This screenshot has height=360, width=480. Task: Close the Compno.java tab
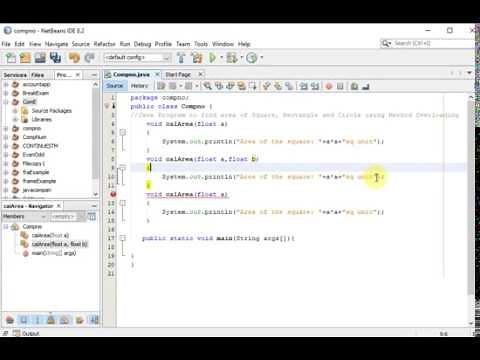[157, 74]
